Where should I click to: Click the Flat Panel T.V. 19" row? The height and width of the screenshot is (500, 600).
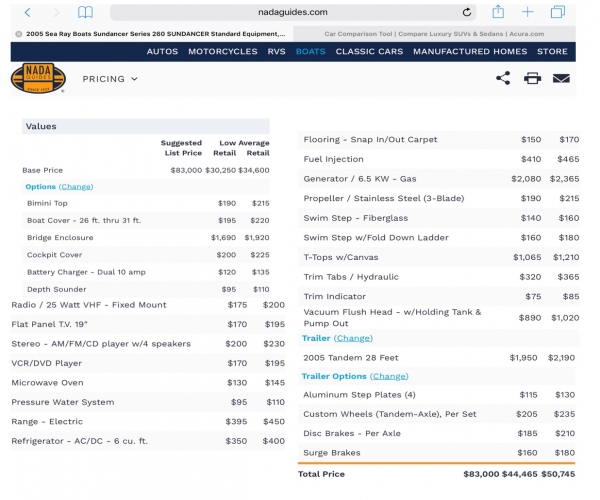coord(148,324)
